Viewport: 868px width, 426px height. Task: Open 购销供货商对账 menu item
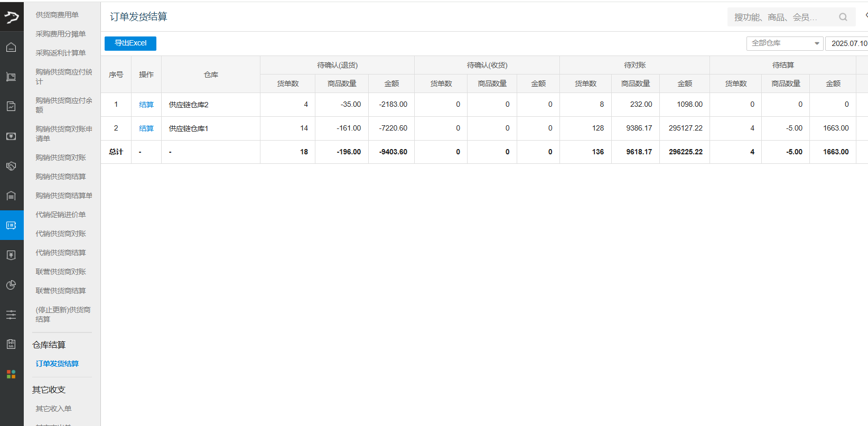(61, 158)
